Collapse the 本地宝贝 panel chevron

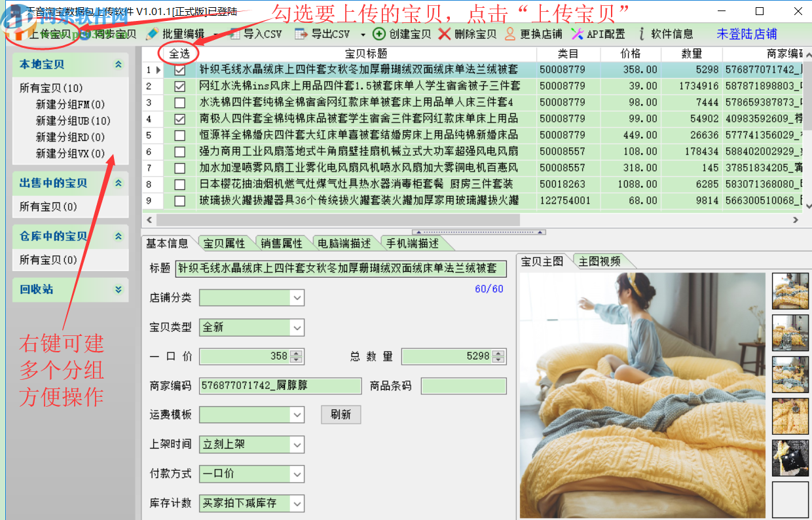119,64
